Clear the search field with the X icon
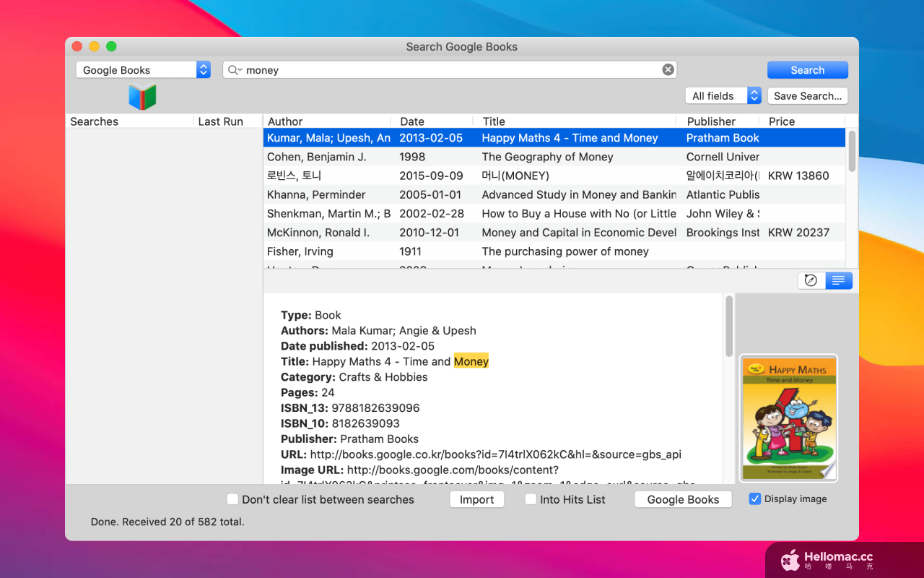The image size is (924, 578). point(668,70)
